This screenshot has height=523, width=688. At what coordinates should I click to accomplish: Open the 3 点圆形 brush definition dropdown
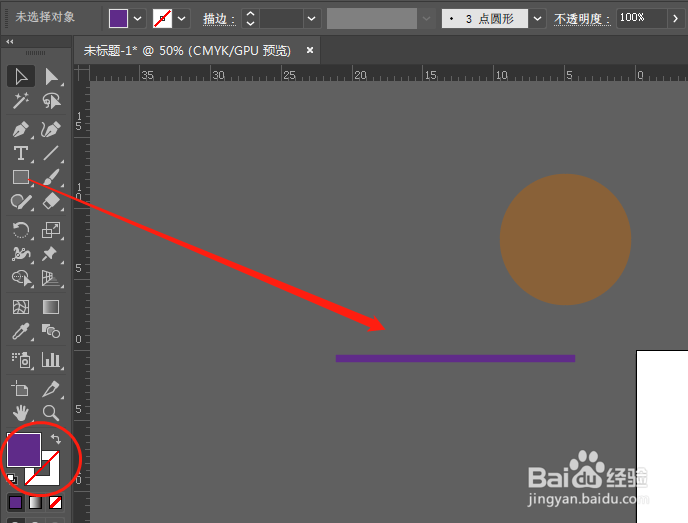click(537, 19)
